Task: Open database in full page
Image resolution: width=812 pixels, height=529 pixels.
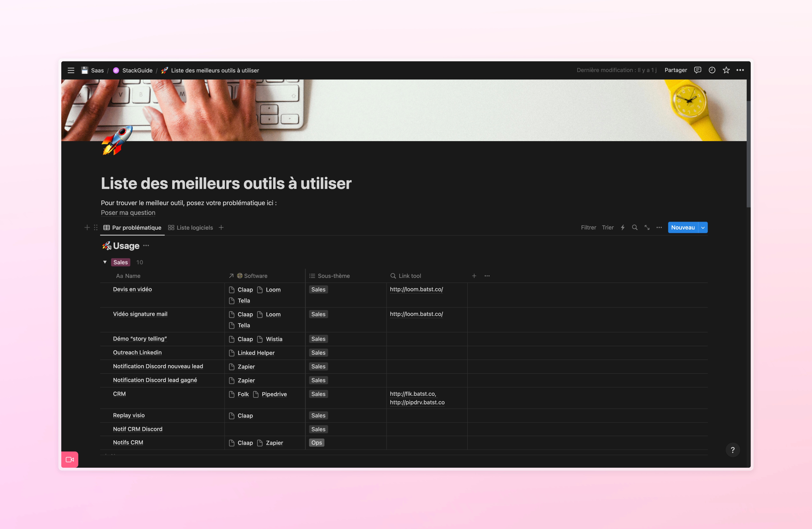Action: point(647,227)
